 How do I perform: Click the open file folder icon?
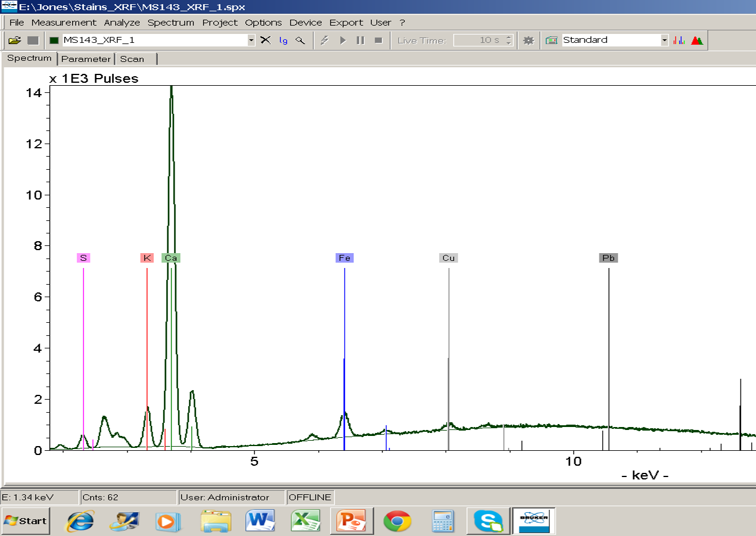[15, 40]
